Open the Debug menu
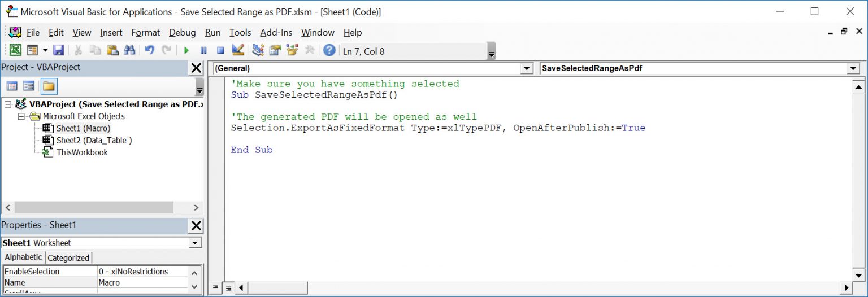Screen dimensions: 868x297 tap(182, 33)
